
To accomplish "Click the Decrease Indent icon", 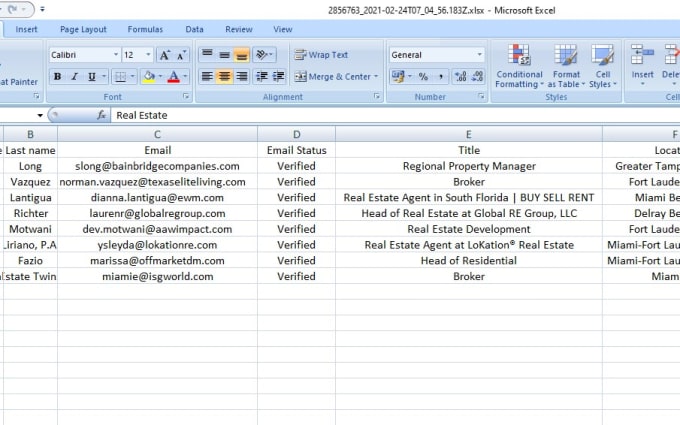I will (x=262, y=77).
